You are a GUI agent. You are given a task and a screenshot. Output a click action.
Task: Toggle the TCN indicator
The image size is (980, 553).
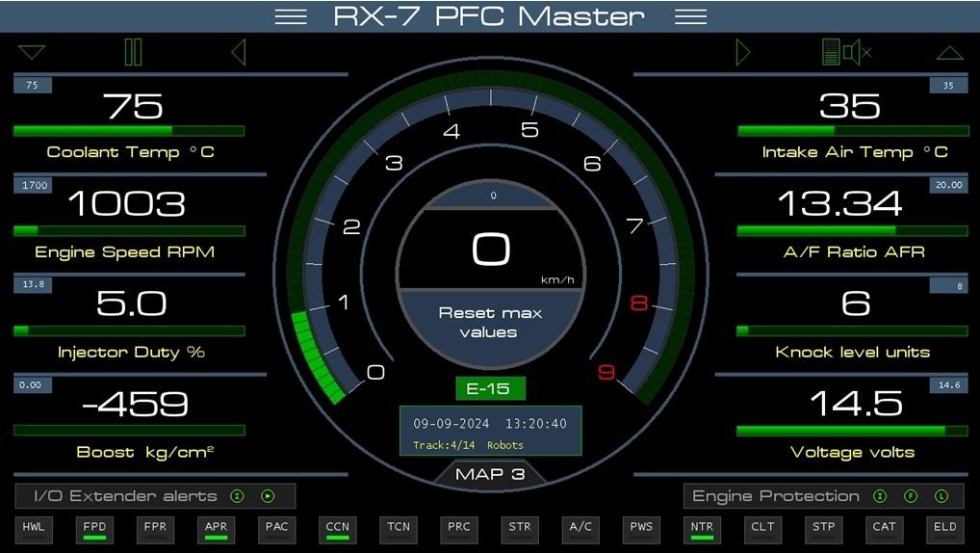(399, 529)
